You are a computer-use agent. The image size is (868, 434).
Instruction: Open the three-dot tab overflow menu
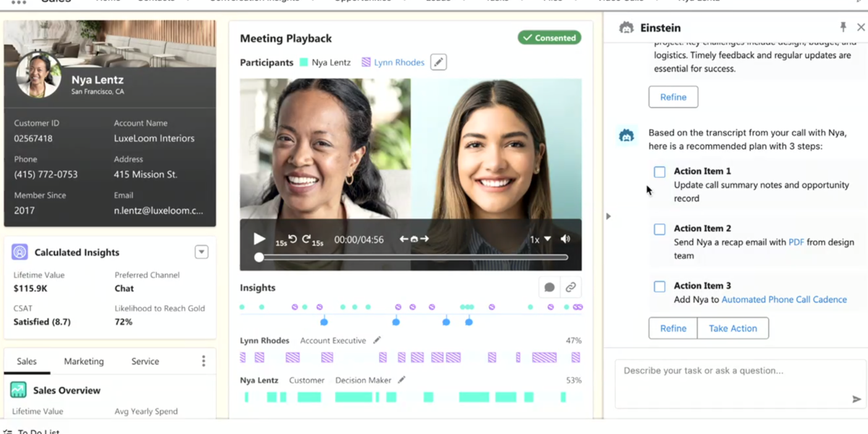pos(203,361)
